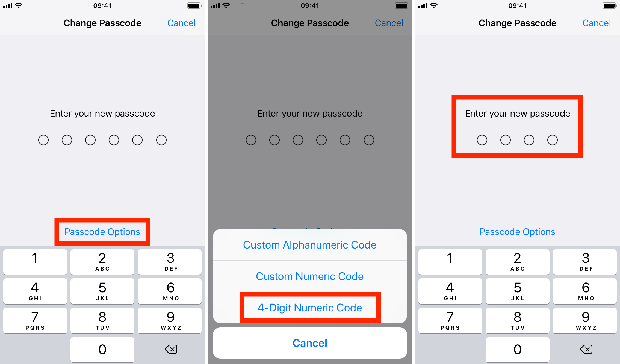Tap the third passcode entry circle

pos(528,139)
